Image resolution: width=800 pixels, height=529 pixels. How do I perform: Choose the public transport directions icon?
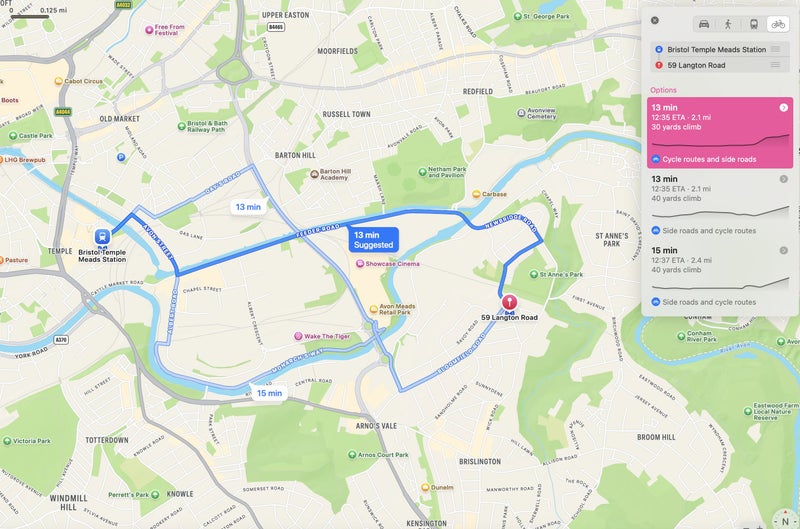753,24
